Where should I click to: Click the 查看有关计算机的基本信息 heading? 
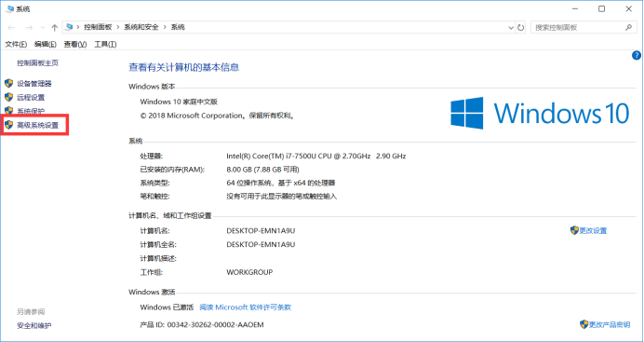pyautogui.click(x=184, y=67)
